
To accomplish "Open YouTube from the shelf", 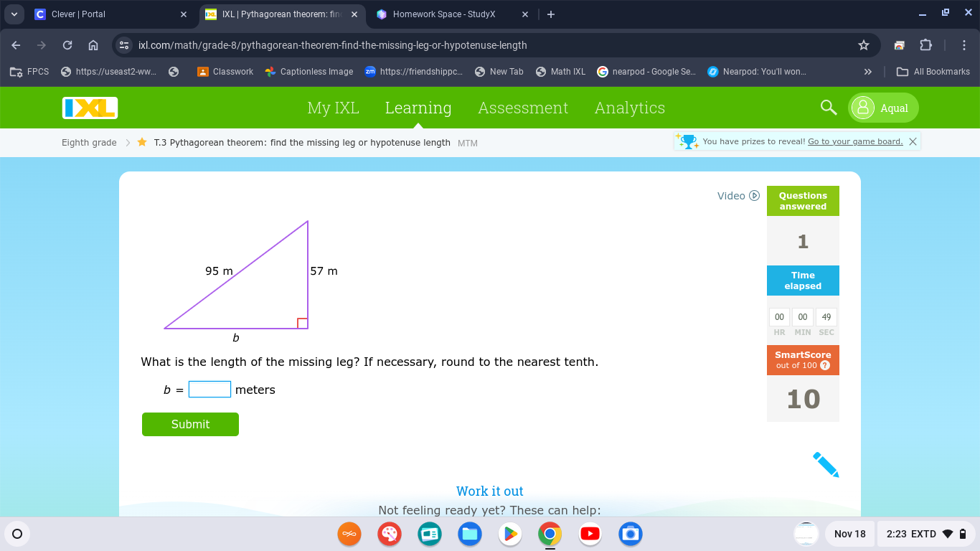I will [590, 534].
